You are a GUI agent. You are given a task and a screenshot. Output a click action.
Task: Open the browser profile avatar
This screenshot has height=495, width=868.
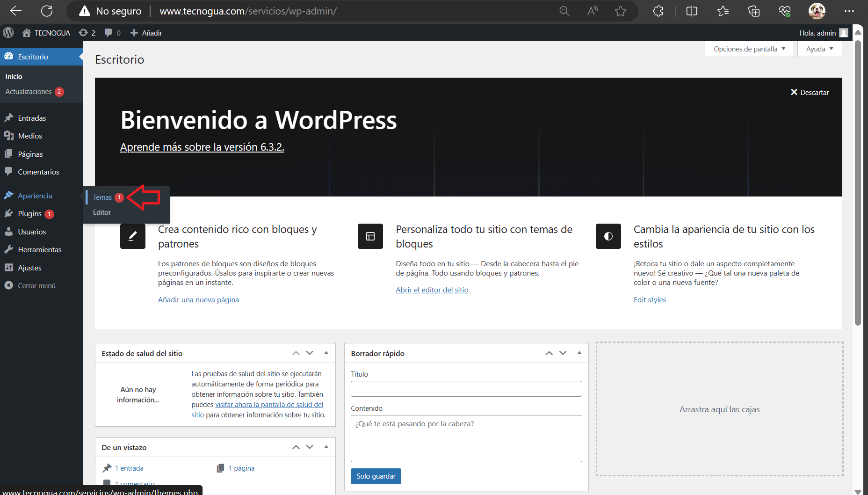[x=817, y=11]
